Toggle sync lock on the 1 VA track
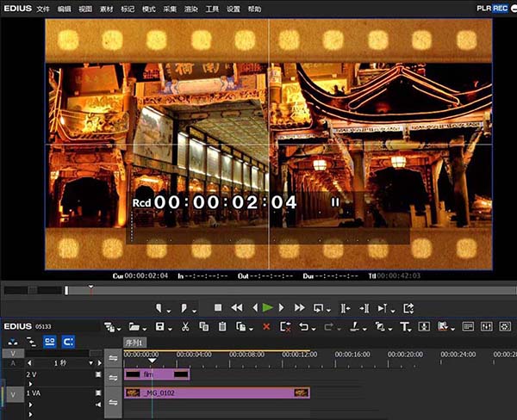Screen dimensions: 517x420 point(113,403)
